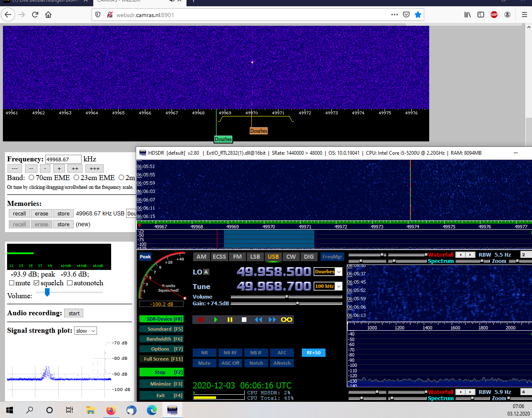Open SDR-Device [F8] settings

[x=162, y=319]
